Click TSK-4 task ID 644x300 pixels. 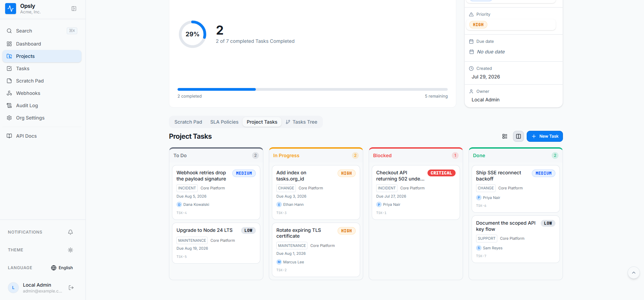tap(182, 213)
